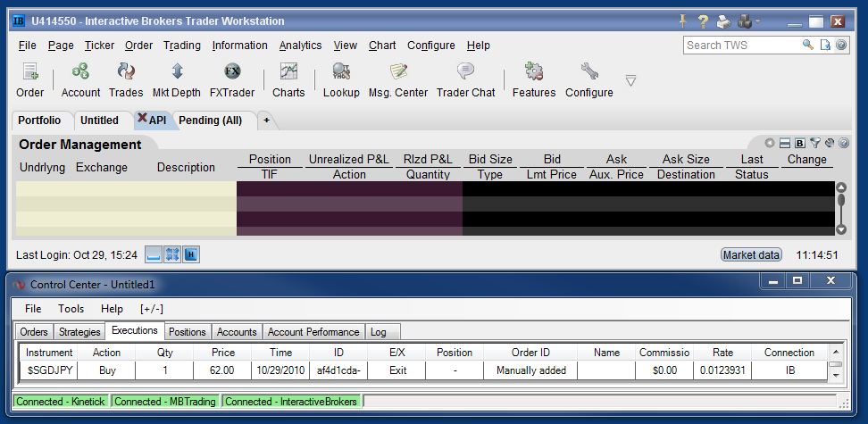Open the Page menu
Viewport: 868px width, 424px height.
(61, 46)
